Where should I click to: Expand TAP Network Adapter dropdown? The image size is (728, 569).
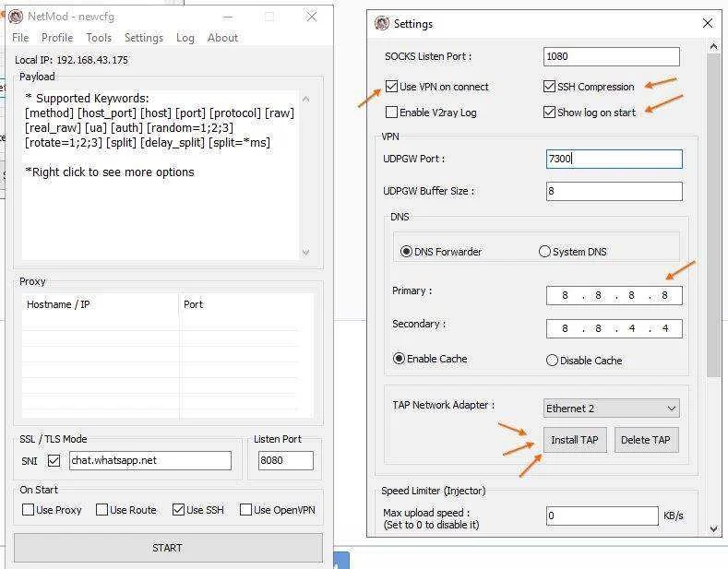click(612, 409)
